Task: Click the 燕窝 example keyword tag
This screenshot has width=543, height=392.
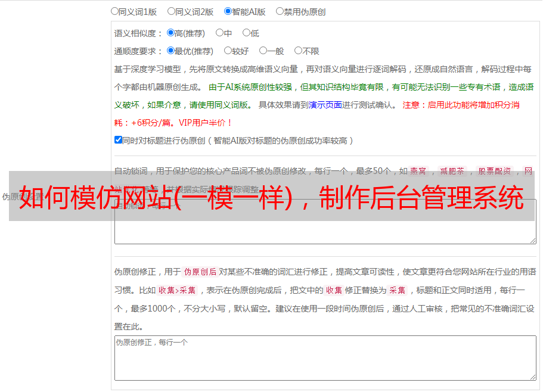Action: point(418,171)
